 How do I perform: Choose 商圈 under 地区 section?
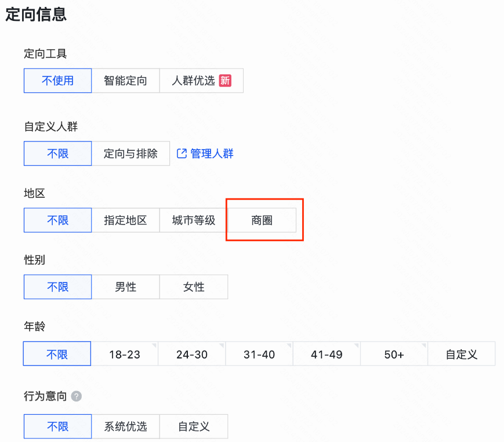point(263,220)
